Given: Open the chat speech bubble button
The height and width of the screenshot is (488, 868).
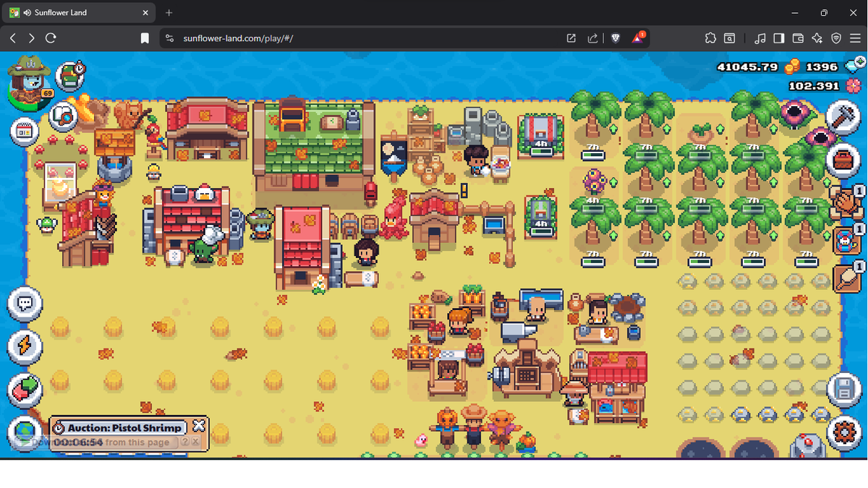Looking at the screenshot, I should coord(25,304).
